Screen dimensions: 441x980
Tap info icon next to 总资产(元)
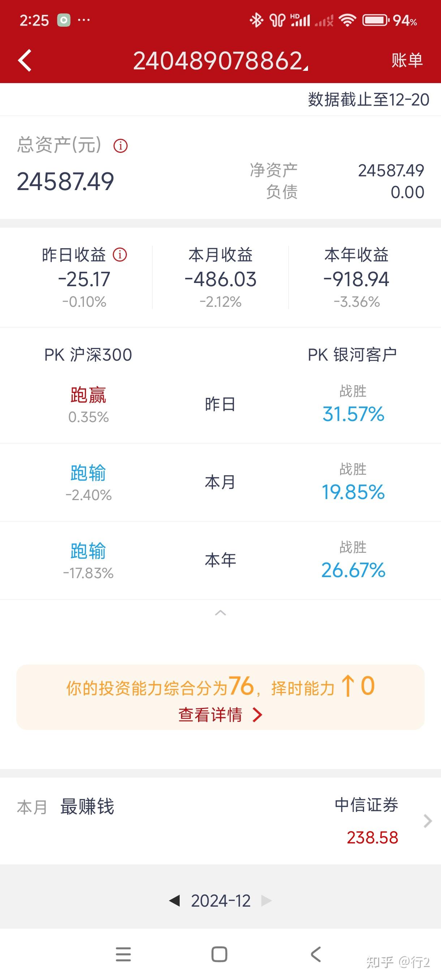pyautogui.click(x=121, y=146)
